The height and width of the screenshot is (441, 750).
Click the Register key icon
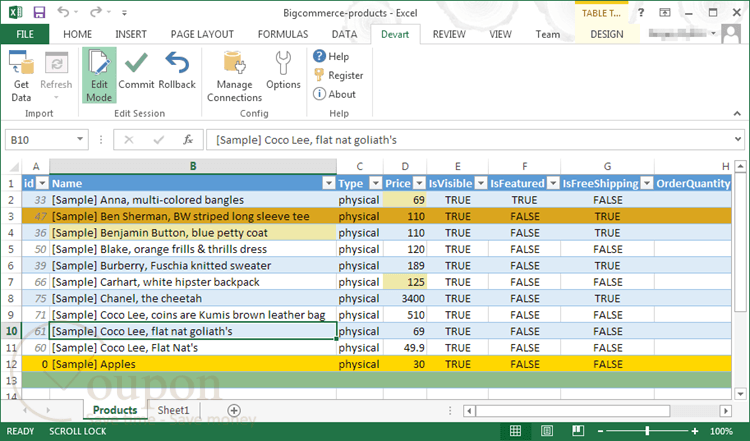tap(319, 75)
